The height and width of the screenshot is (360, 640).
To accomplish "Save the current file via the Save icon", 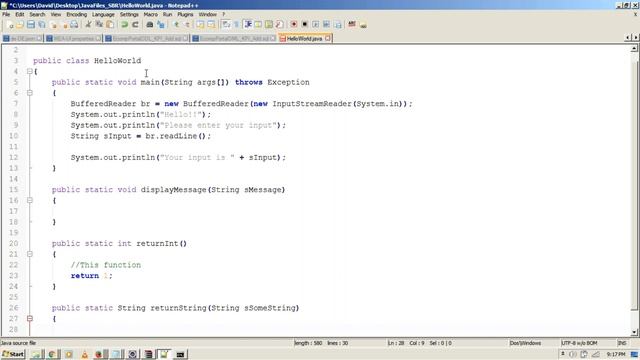I will (31, 25).
